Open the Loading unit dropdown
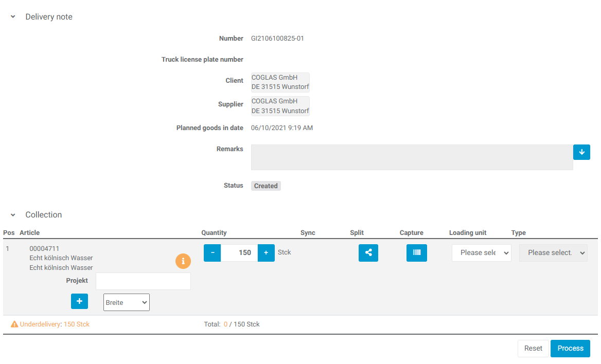601x364 pixels. (x=481, y=253)
